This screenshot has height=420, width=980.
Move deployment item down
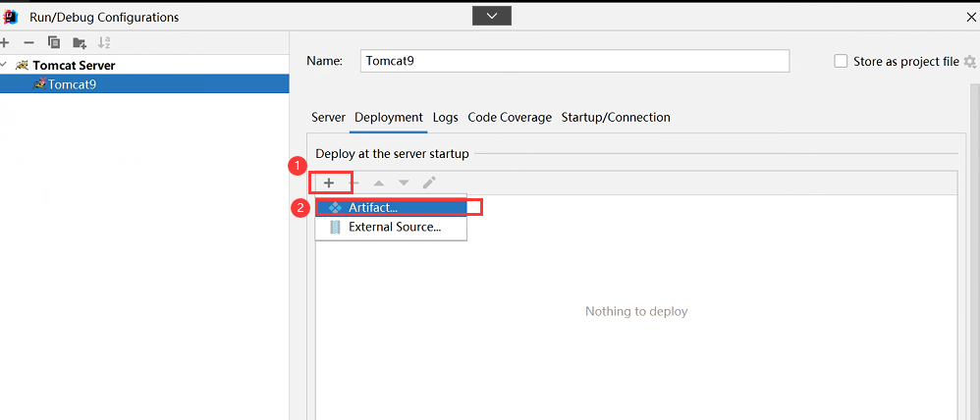(x=404, y=183)
